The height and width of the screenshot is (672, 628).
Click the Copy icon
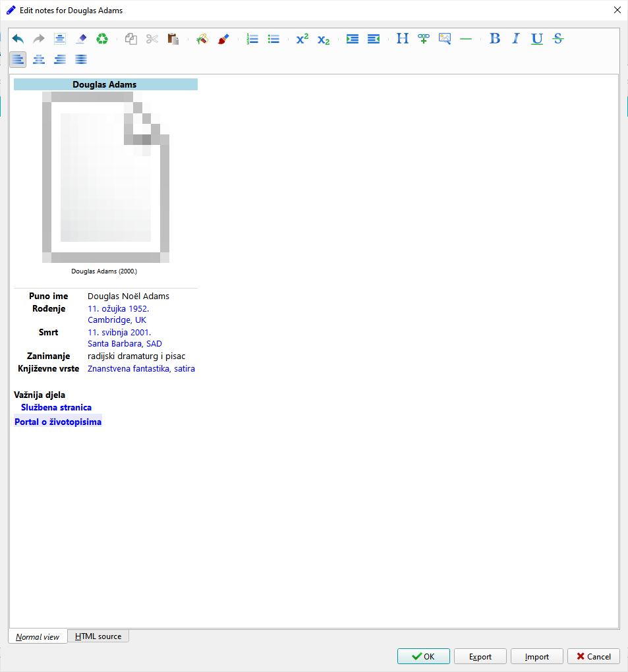131,39
